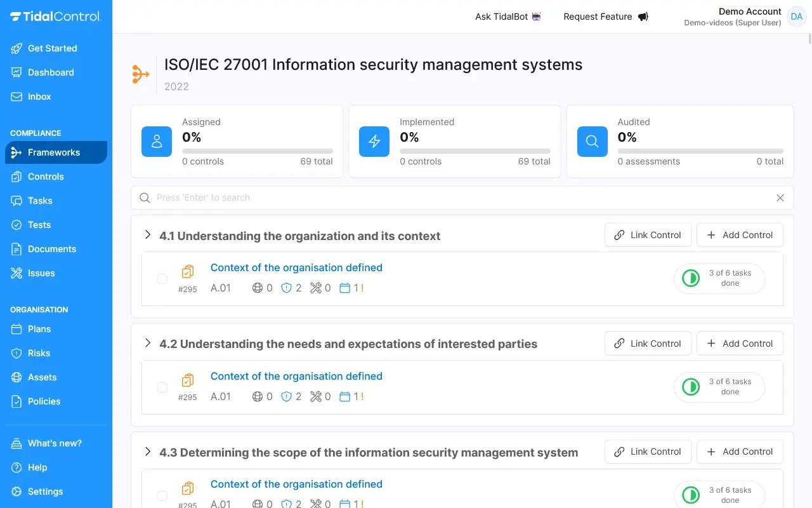Click the risks shield counter in section 4.1 row
Viewport: 812px width, 508px height.
point(291,288)
